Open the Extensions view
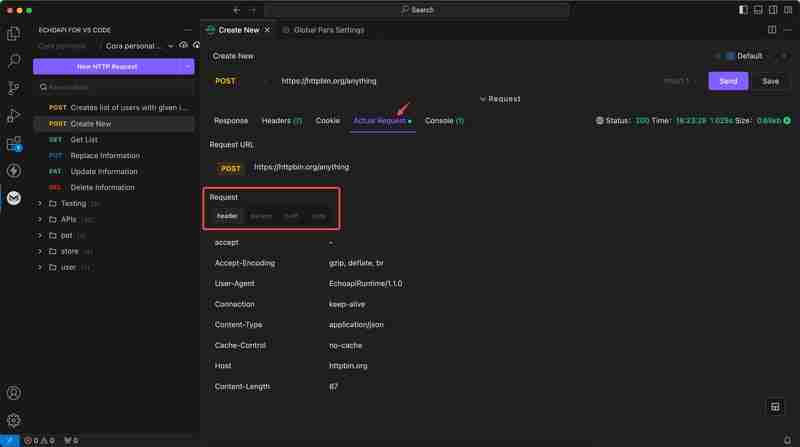The image size is (800, 447). point(14,143)
